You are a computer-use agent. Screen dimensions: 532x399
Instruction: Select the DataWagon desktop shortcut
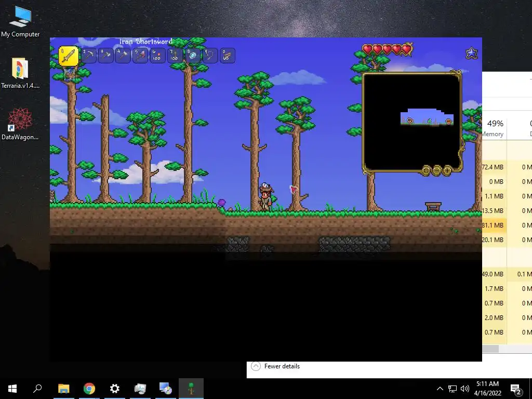click(x=20, y=125)
